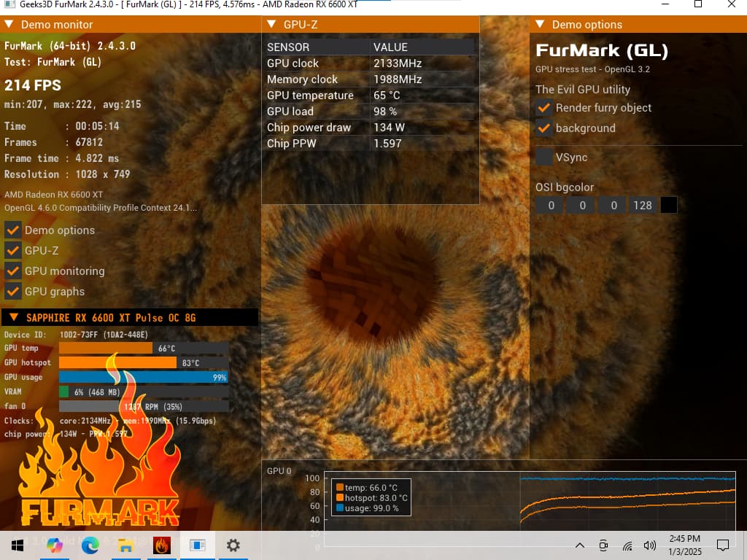The height and width of the screenshot is (560, 747).
Task: Open File Explorer from the taskbar
Action: (x=125, y=545)
